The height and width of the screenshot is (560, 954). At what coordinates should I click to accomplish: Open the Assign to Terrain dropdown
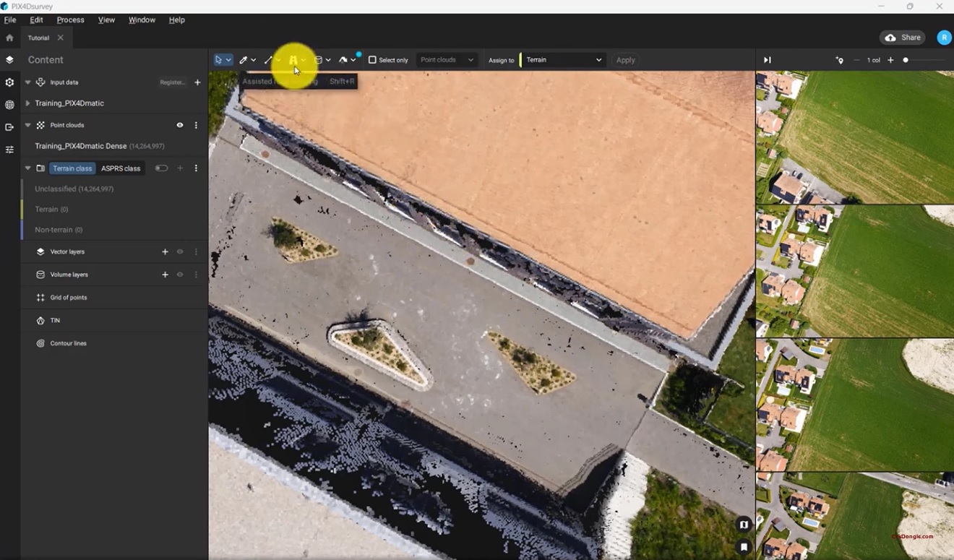pos(563,60)
